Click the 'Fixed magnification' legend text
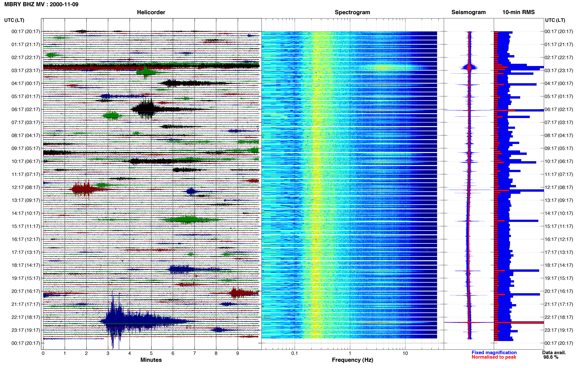This screenshot has height=368, width=588. 494,352
